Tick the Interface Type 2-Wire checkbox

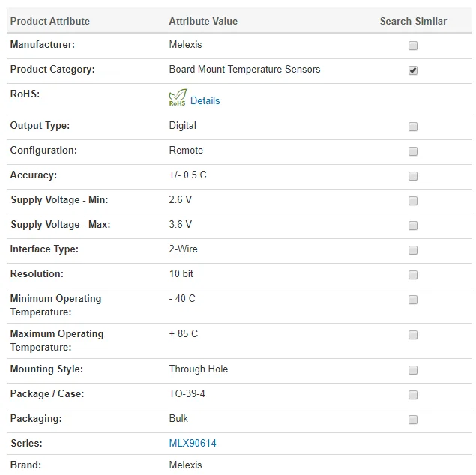coord(413,250)
